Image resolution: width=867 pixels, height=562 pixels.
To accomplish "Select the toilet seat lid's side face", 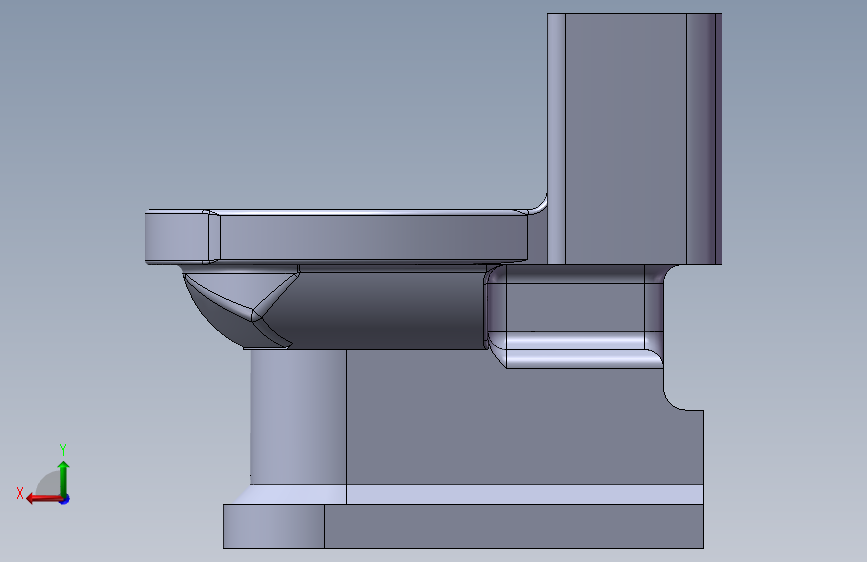I will 373,238.
